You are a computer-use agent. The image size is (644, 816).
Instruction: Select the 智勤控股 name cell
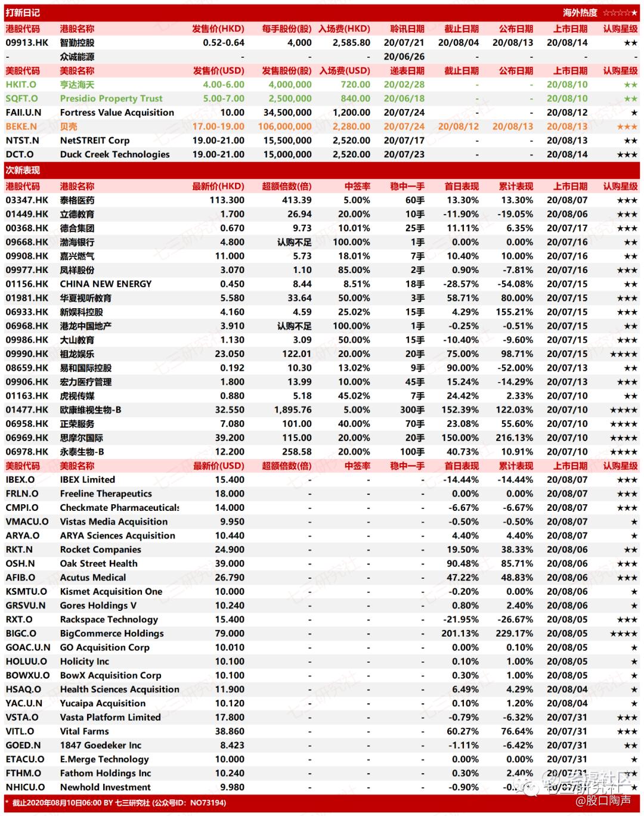[77, 43]
